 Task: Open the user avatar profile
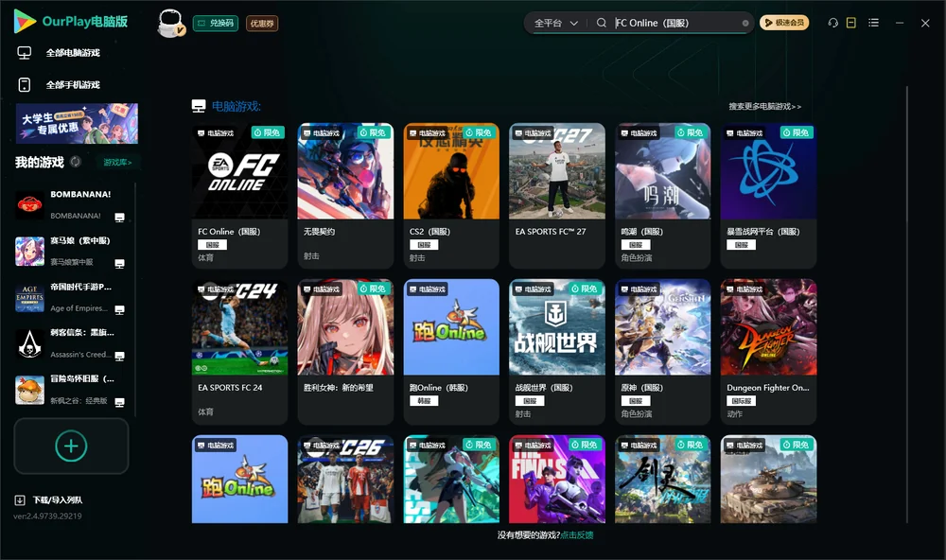pos(170,23)
